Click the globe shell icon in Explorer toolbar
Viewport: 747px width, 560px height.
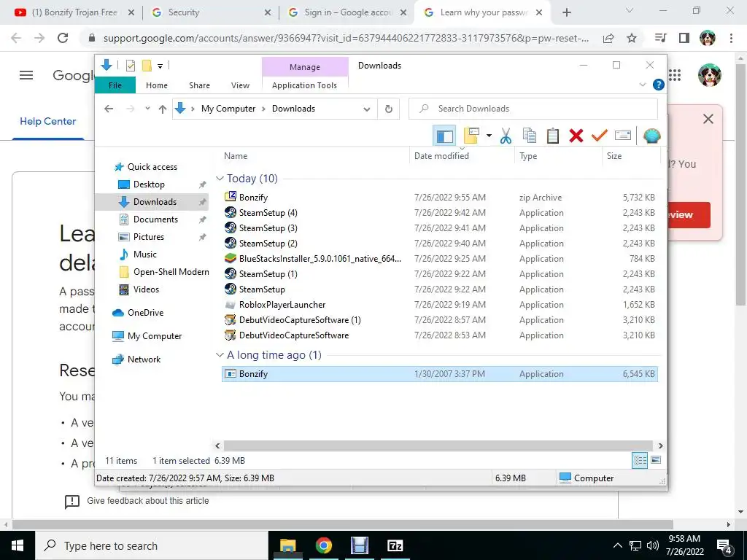click(651, 136)
